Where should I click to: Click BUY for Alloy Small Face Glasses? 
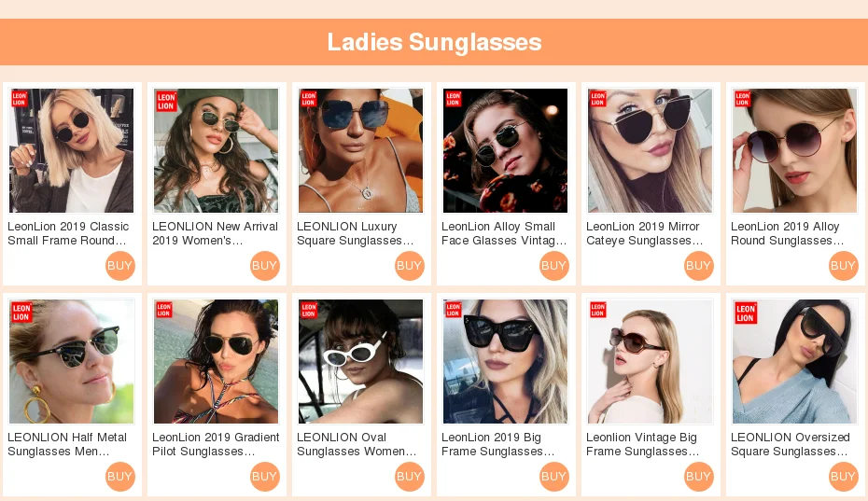(x=554, y=266)
